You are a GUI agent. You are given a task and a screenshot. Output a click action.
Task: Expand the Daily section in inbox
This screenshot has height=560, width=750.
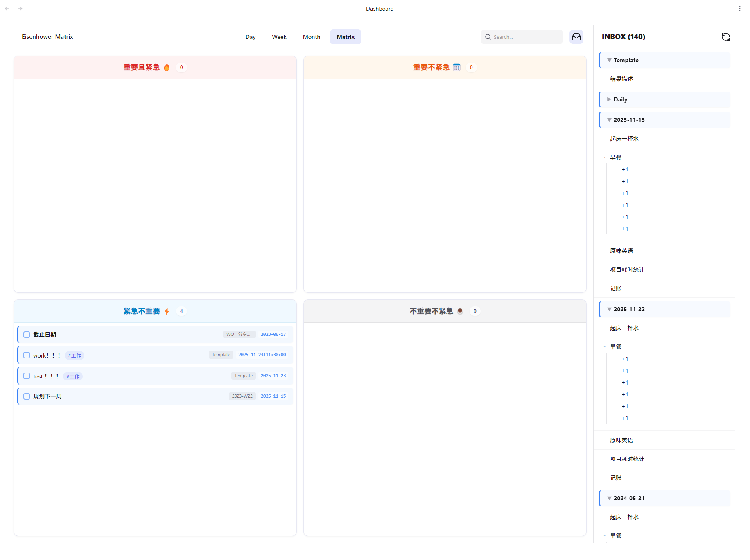pos(610,99)
